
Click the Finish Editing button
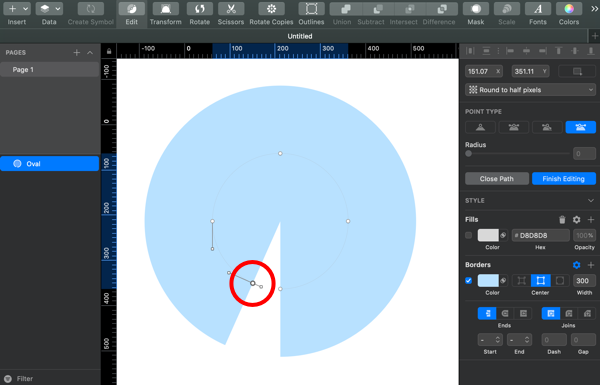click(564, 179)
